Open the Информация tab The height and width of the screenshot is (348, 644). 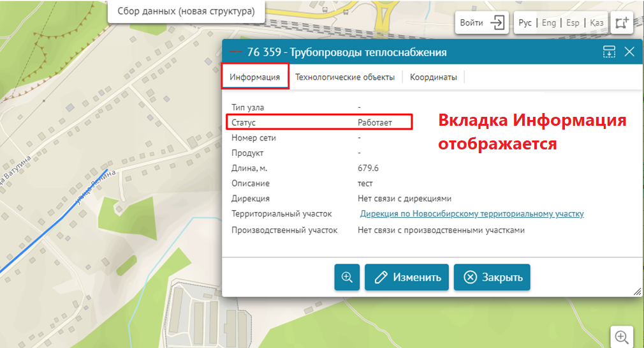pos(255,77)
